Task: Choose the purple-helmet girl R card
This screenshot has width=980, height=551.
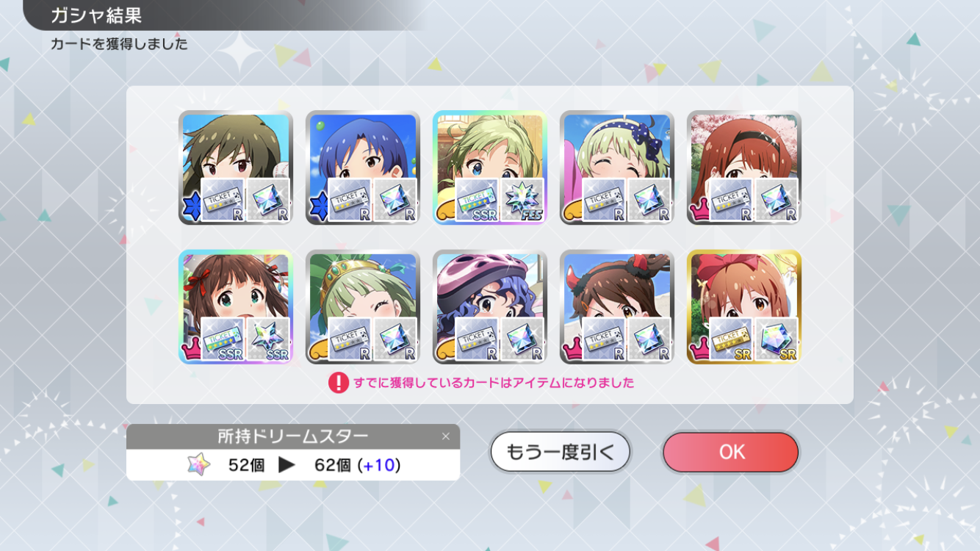Action: (490, 306)
